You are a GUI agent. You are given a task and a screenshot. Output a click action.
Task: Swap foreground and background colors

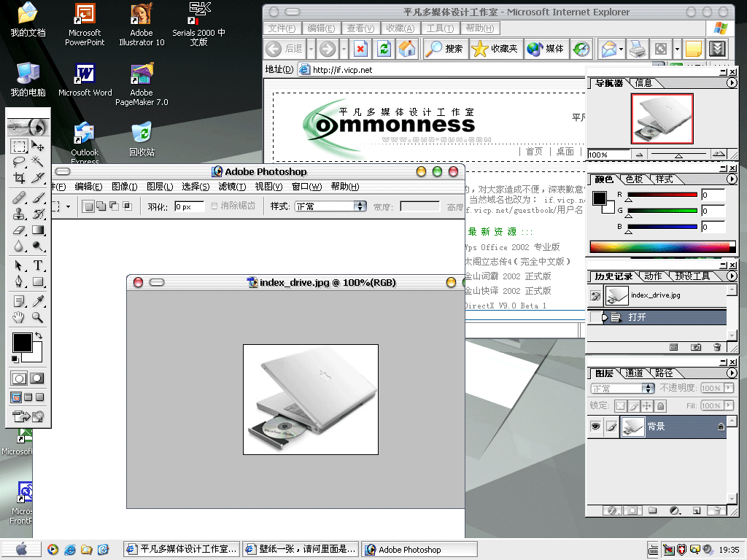click(x=39, y=335)
